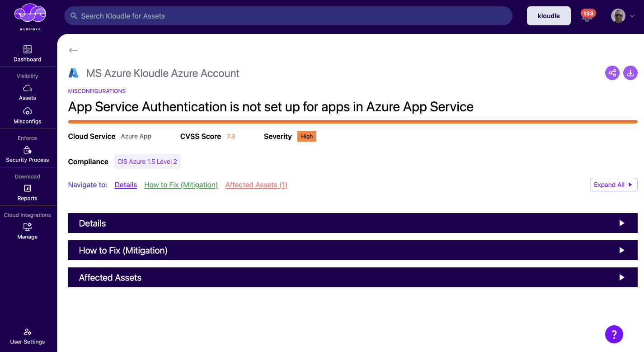This screenshot has height=352, width=644.
Task: Click the purple download icon top right
Action: [x=630, y=73]
